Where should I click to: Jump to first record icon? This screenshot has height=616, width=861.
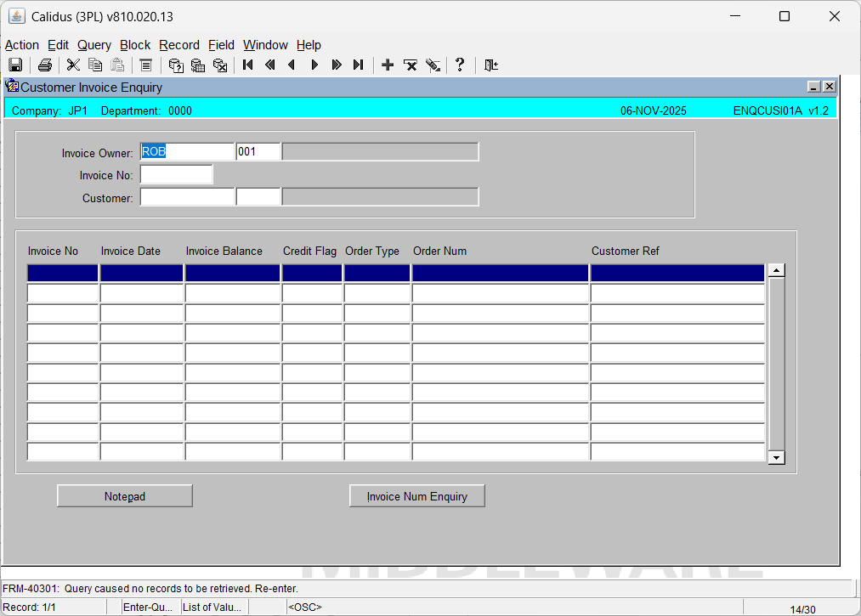[248, 65]
